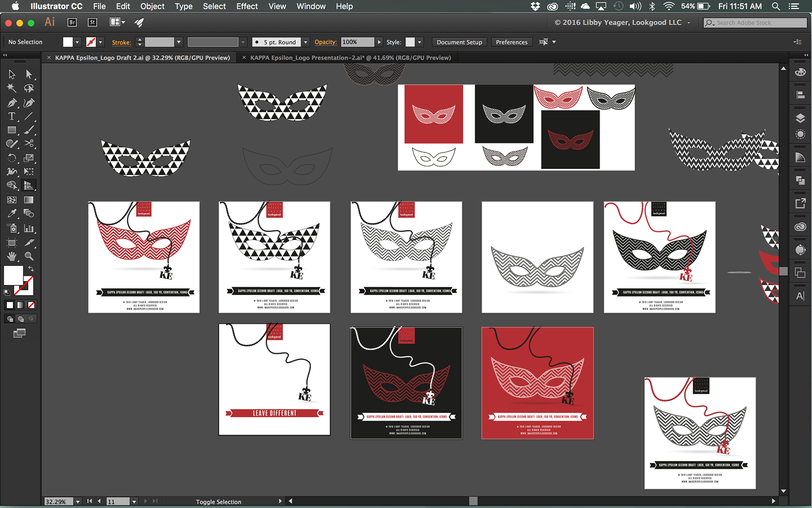Enable Draw Behind mode

[20, 319]
